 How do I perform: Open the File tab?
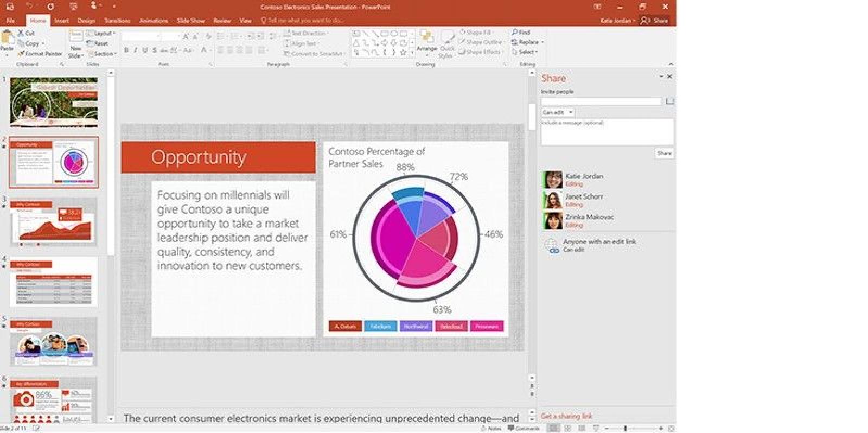pos(11,21)
